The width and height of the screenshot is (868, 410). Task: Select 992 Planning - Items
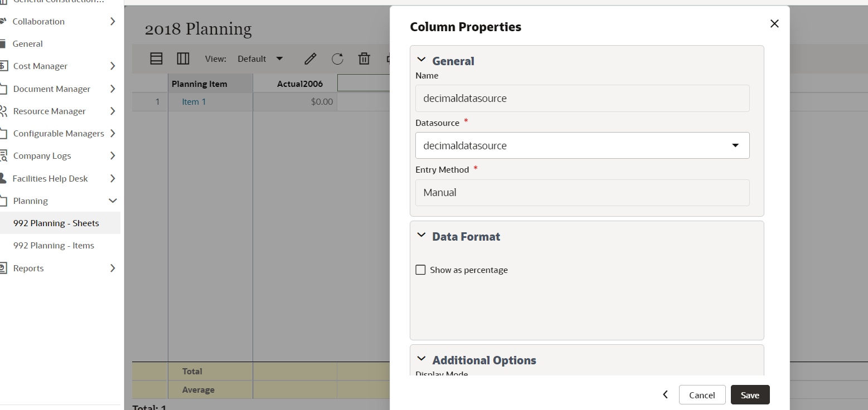pyautogui.click(x=54, y=245)
